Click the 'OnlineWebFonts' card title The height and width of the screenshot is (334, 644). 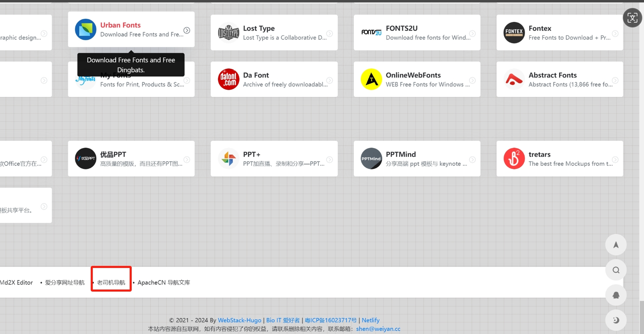coord(413,75)
